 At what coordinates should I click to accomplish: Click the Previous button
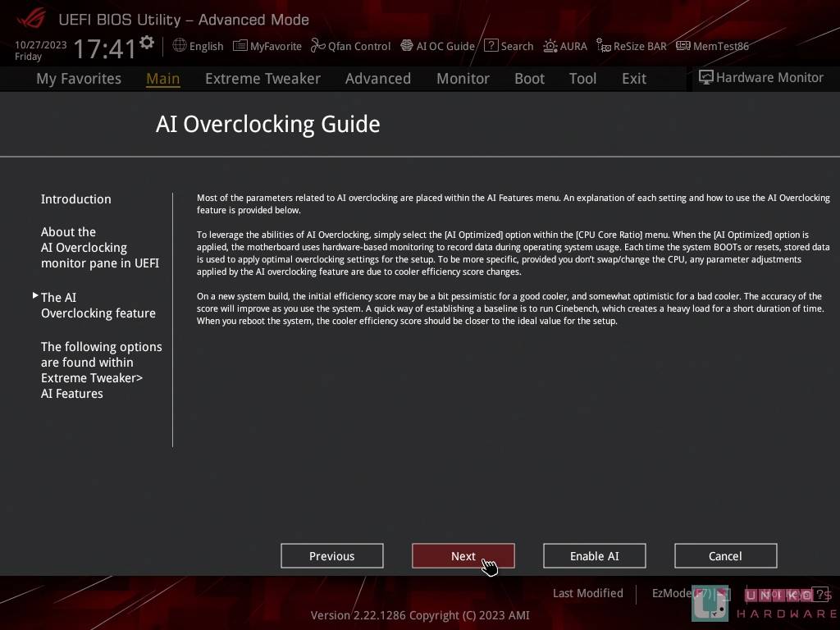pos(331,556)
